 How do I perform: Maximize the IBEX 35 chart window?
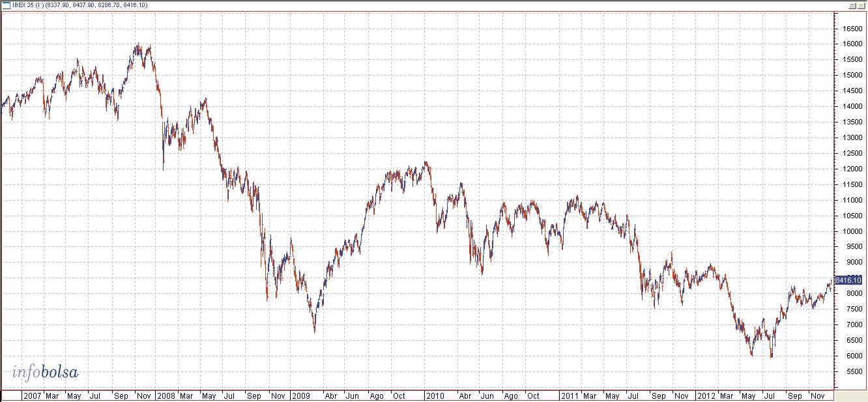(852, 5)
